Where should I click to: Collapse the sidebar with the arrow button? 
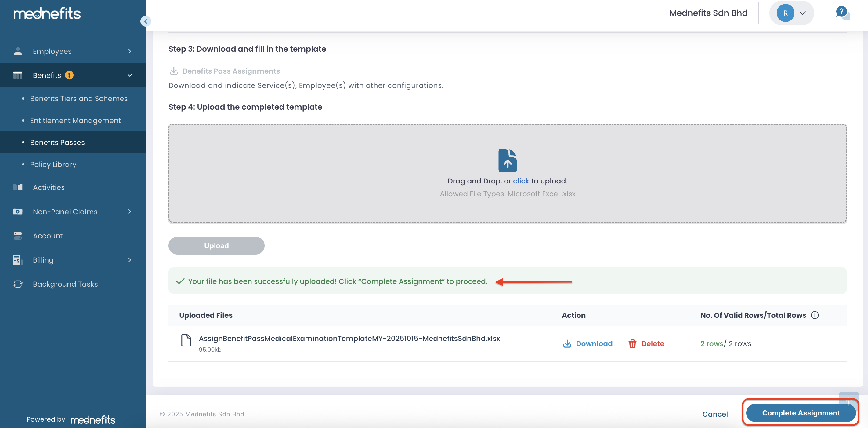[x=146, y=21]
